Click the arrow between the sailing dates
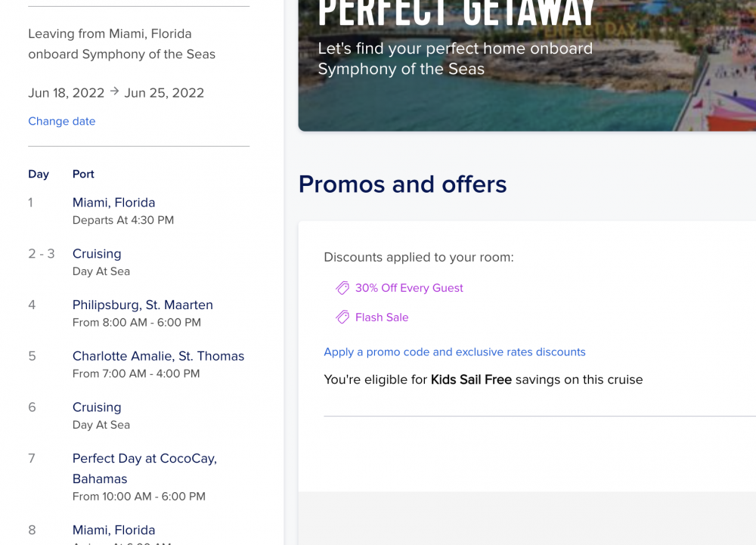 [x=114, y=91]
